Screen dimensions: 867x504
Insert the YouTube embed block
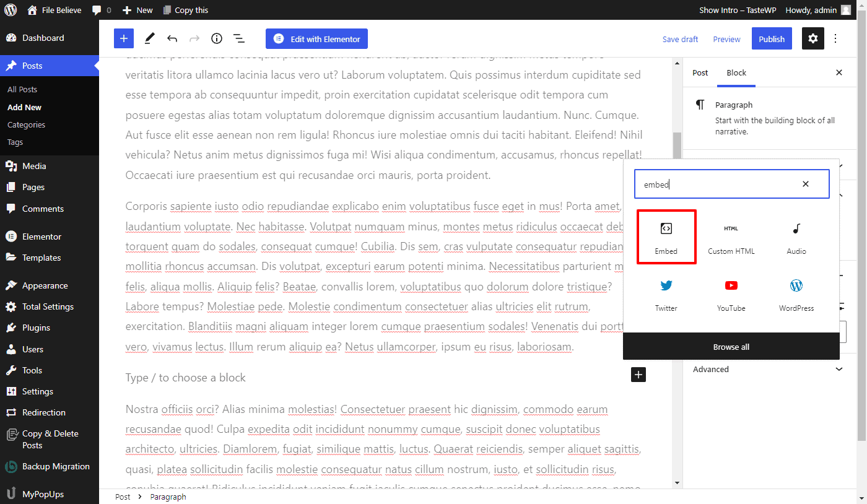coord(731,295)
